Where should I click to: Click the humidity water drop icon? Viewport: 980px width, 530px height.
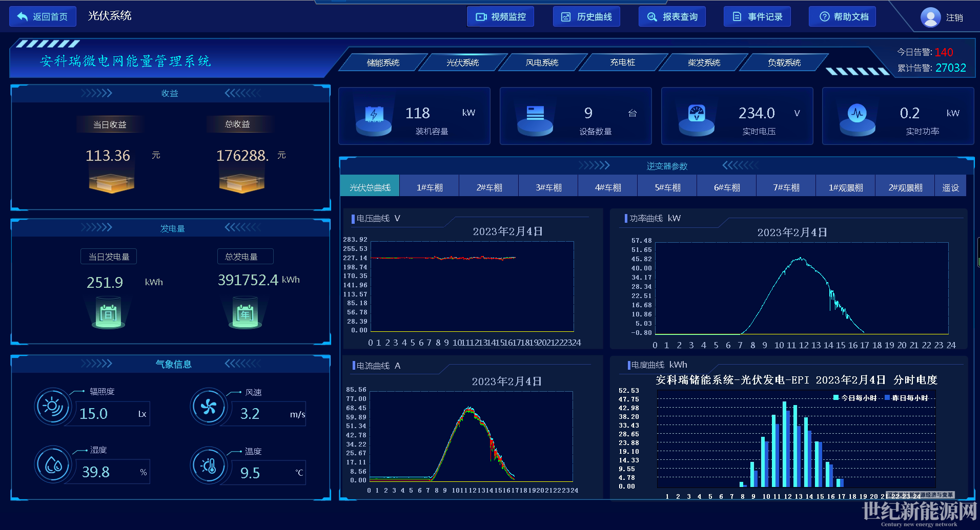[53, 465]
